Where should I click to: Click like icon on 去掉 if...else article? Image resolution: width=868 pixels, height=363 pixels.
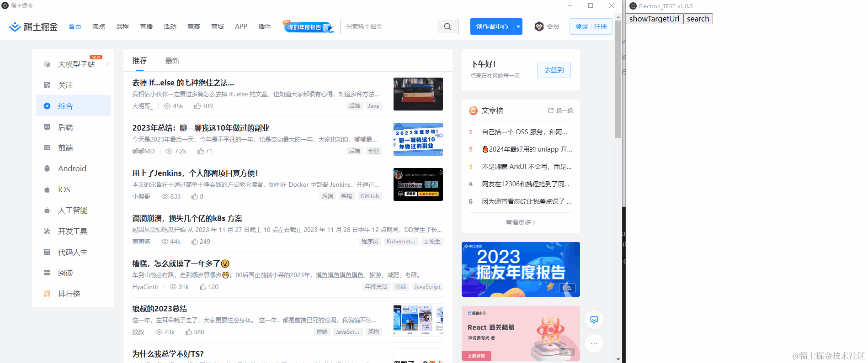coord(197,106)
